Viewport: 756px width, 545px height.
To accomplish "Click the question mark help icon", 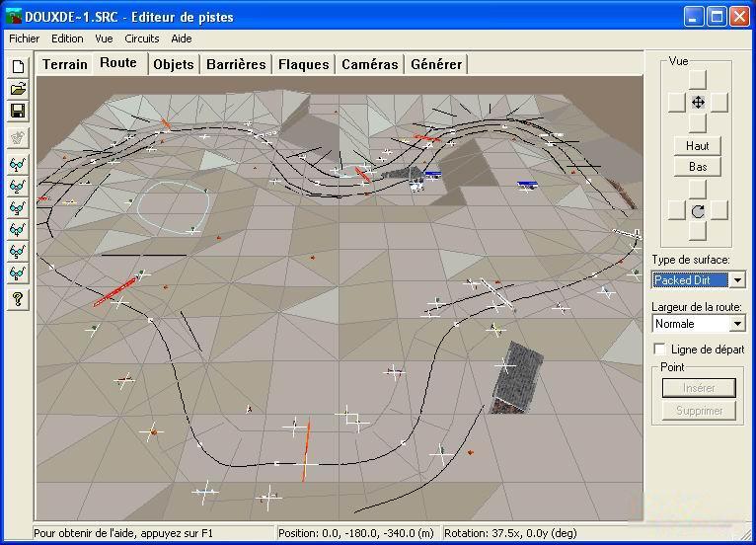I will (x=18, y=299).
